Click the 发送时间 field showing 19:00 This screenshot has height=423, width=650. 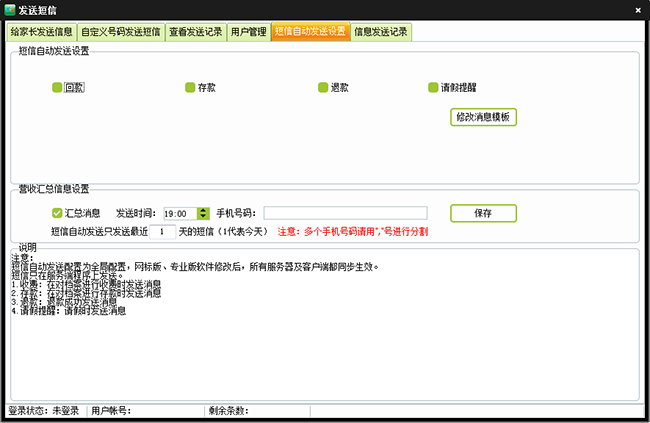click(x=179, y=213)
